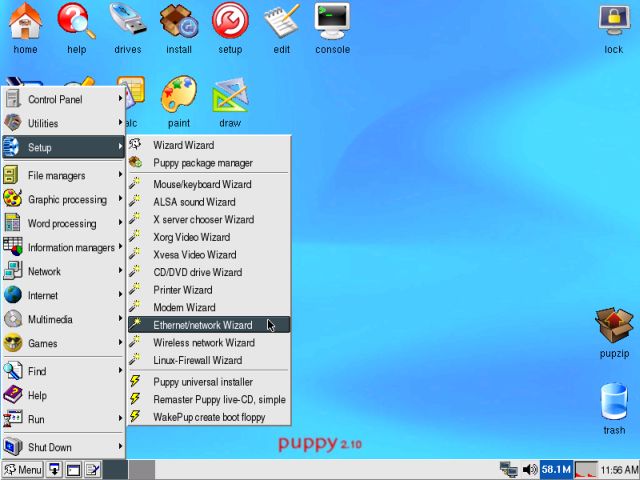The width and height of the screenshot is (640, 480).
Task: Expand the Information managers submenu
Action: click(63, 248)
